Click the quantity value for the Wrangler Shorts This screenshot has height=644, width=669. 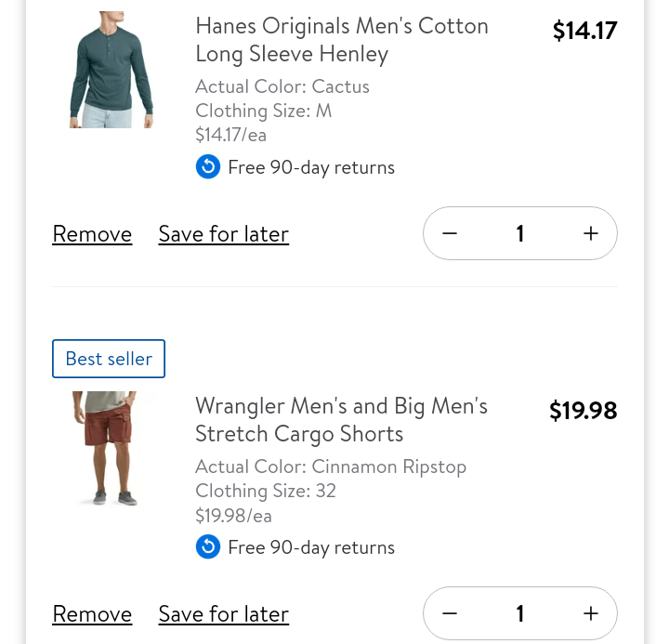pyautogui.click(x=520, y=613)
